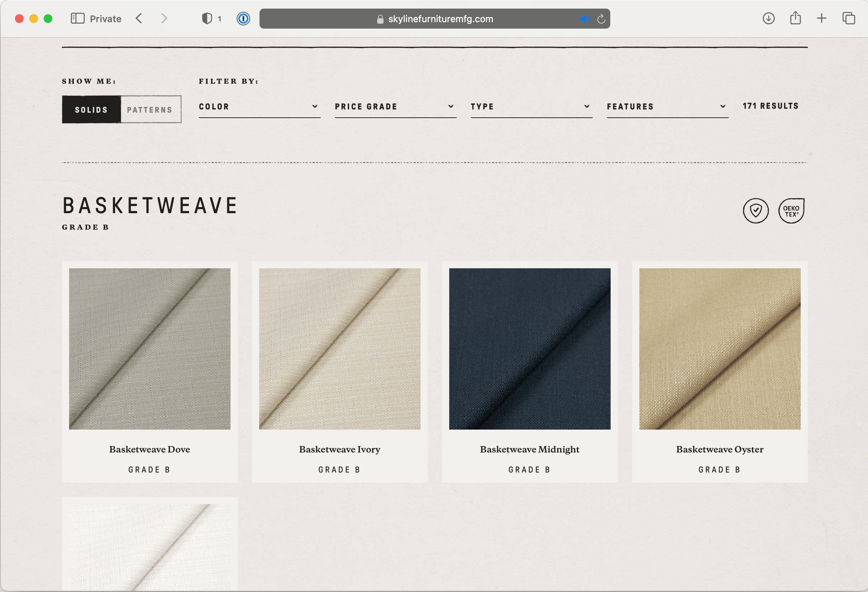The width and height of the screenshot is (868, 592).
Task: Click the skylinefurnituremfg.com address field
Action: click(x=440, y=19)
